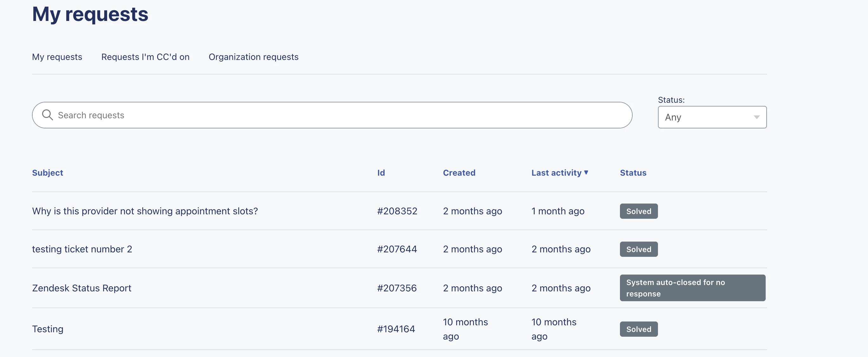868x357 pixels.
Task: Click Solved badge for ticket #208352
Action: pyautogui.click(x=639, y=211)
